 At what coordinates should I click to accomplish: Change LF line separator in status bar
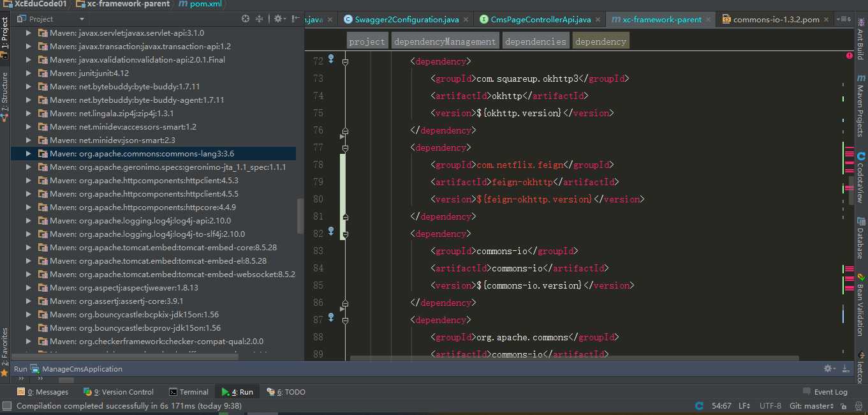click(x=744, y=406)
